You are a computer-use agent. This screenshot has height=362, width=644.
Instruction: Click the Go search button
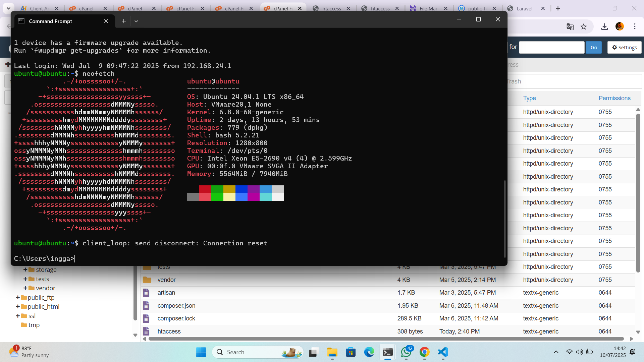(x=594, y=47)
